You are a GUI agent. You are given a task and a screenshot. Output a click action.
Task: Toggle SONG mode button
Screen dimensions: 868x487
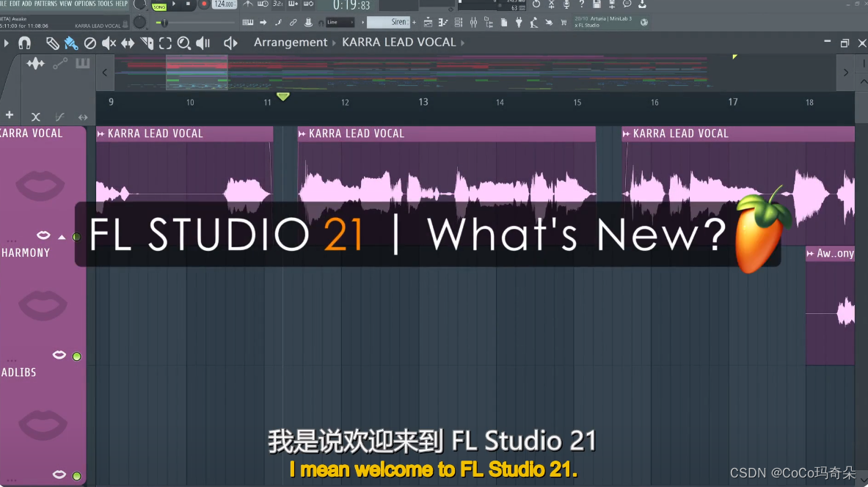tap(159, 6)
